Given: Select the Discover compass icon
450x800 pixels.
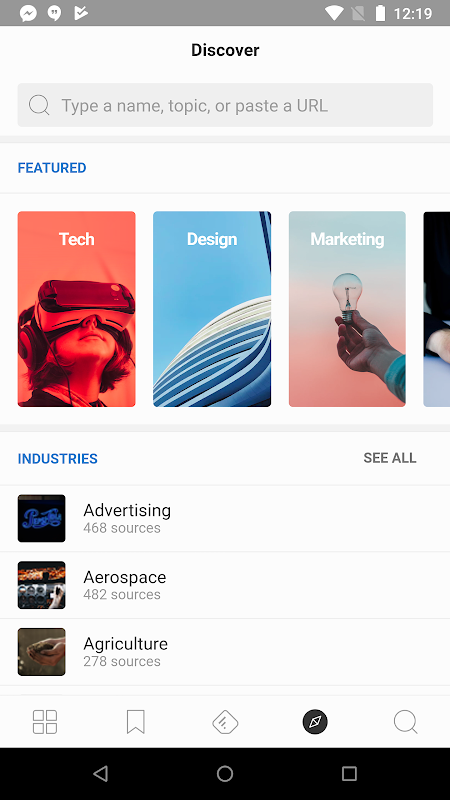Looking at the screenshot, I should point(315,722).
